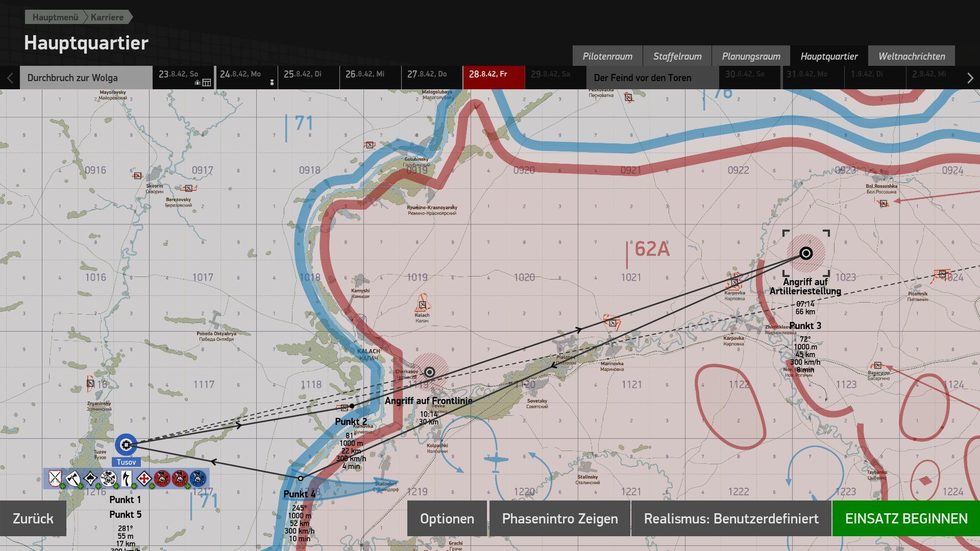Click the Punkt 2 waypoint dot
The height and width of the screenshot is (551, 980).
tap(352, 406)
